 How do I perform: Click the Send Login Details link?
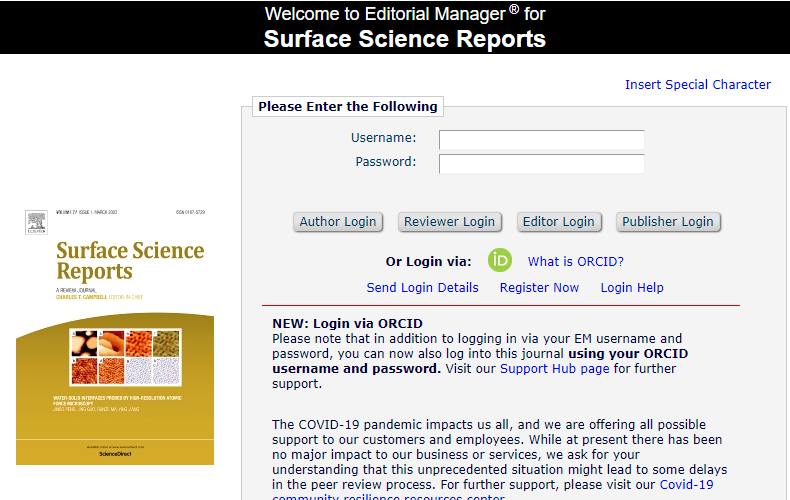pyautogui.click(x=422, y=288)
